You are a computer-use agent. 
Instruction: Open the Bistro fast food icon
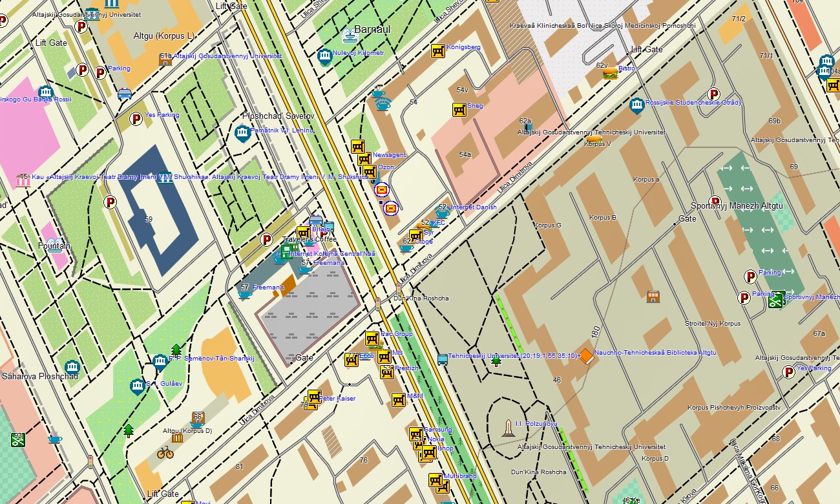pos(610,74)
